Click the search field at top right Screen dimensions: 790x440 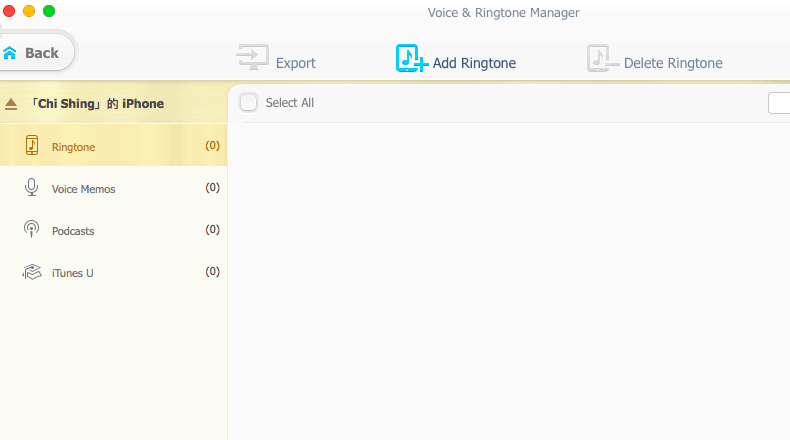pos(779,103)
